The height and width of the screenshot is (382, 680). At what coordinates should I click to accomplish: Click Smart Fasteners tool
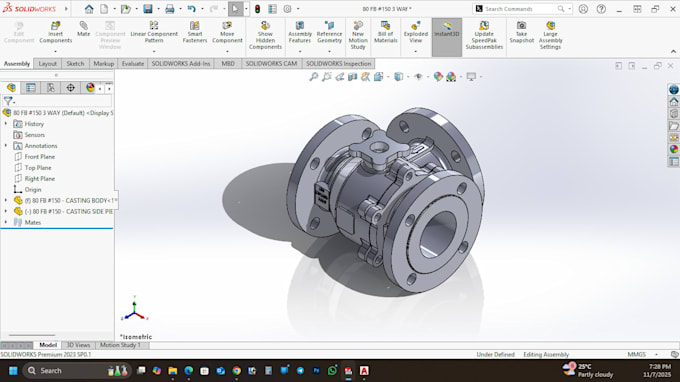[x=195, y=33]
